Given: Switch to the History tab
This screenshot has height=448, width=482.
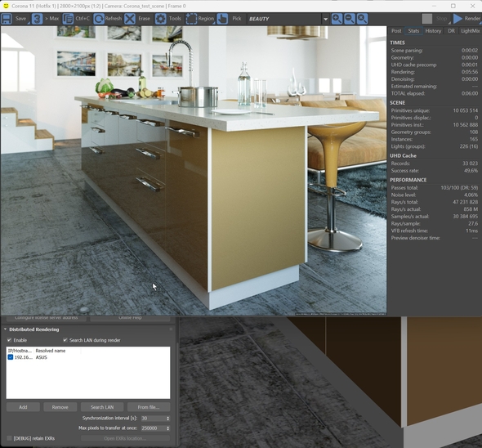Looking at the screenshot, I should click(433, 31).
